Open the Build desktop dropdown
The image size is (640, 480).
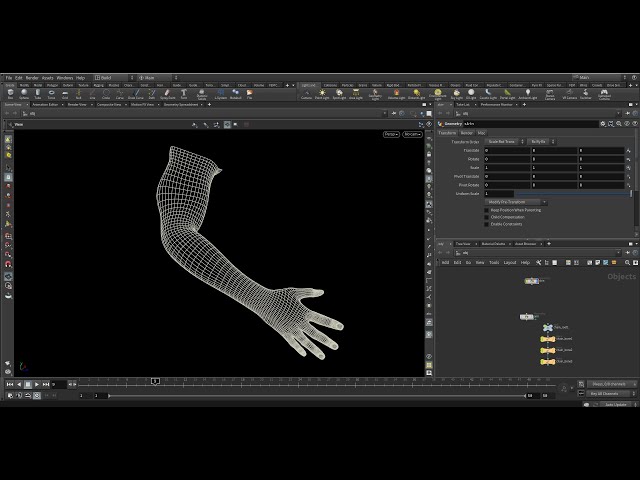(114, 78)
